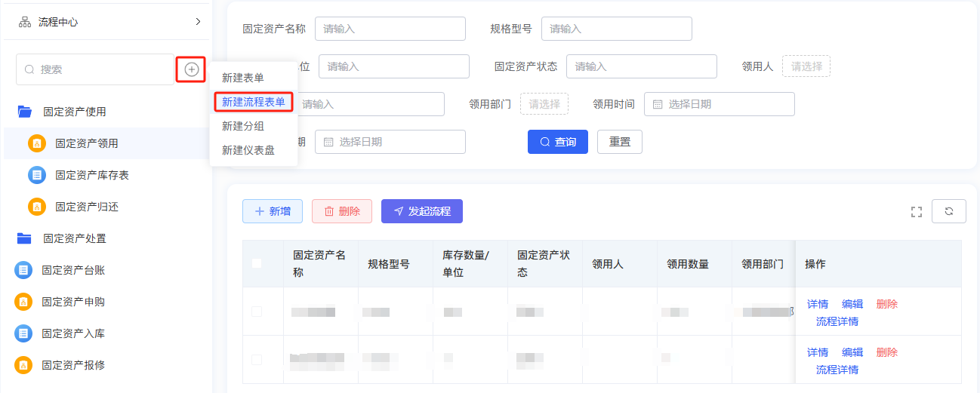
Task: Select 新建仪表盘 in the popup menu
Action: (248, 150)
